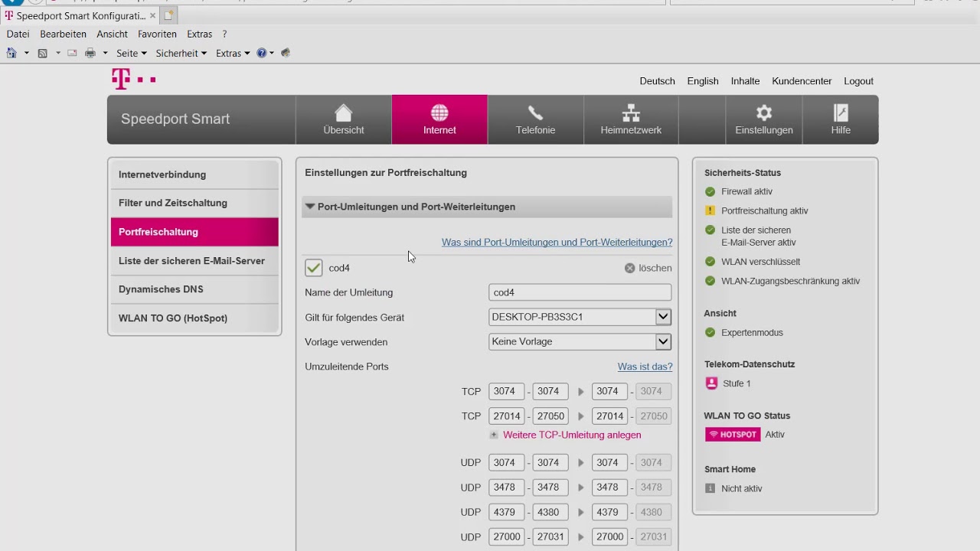Viewport: 980px width, 551px height.
Task: Open the Vorlage verwenden dropdown
Action: pyautogui.click(x=663, y=341)
